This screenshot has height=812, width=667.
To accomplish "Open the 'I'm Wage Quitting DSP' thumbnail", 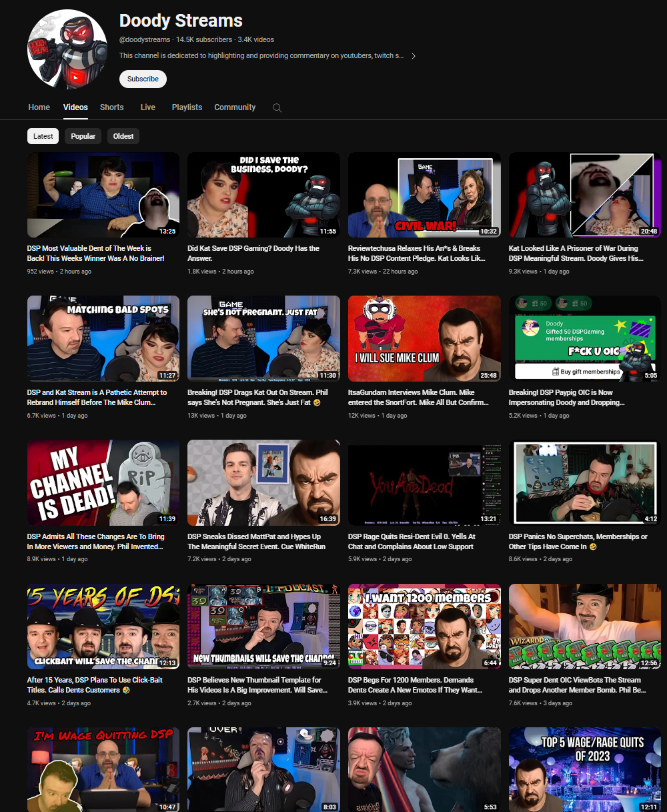I will [103, 769].
